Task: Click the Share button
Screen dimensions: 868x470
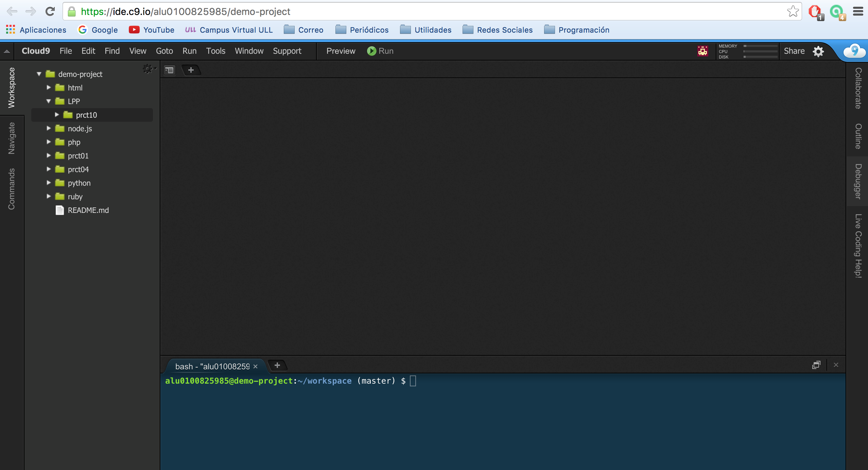Action: (794, 51)
